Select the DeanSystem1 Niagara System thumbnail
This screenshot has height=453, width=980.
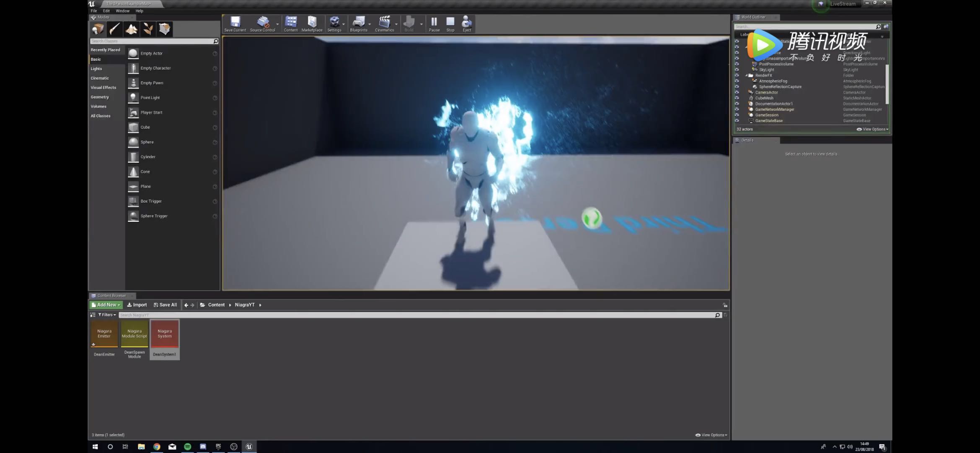point(164,333)
